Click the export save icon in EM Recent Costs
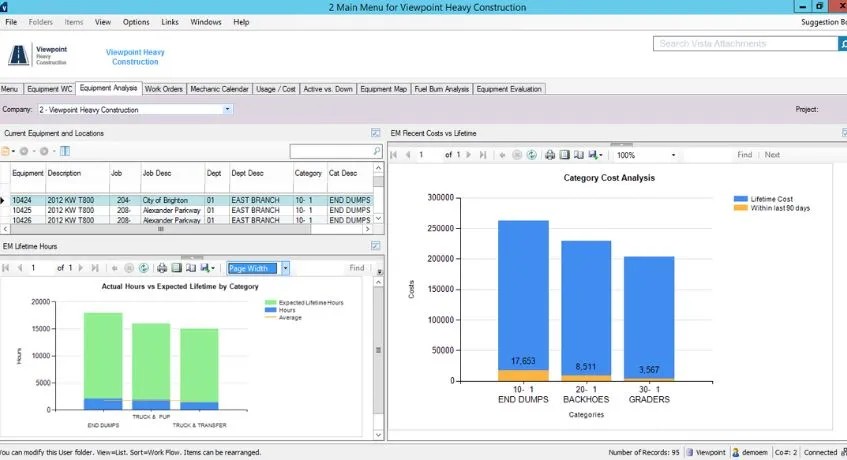847x460 pixels. click(593, 155)
